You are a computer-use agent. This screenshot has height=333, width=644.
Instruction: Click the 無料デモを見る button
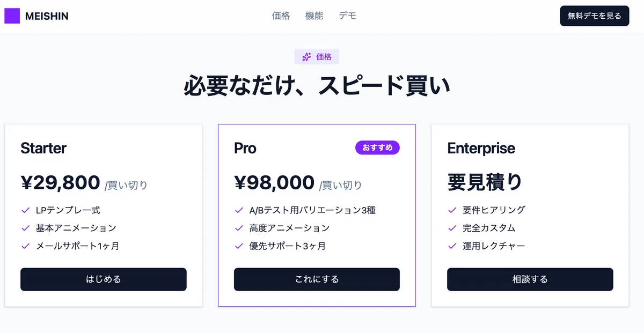tap(595, 16)
